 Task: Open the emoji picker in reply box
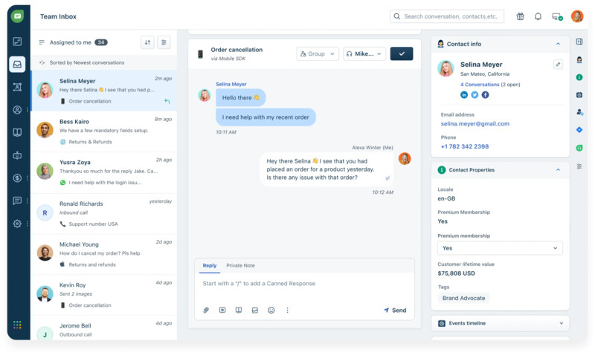[271, 311]
